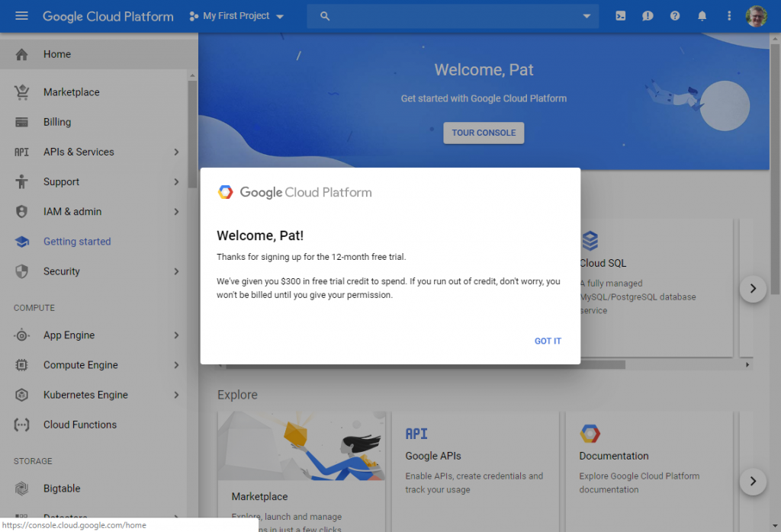The width and height of the screenshot is (781, 532).
Task: Expand the Kubernetes Engine submenu chevron
Action: [176, 395]
